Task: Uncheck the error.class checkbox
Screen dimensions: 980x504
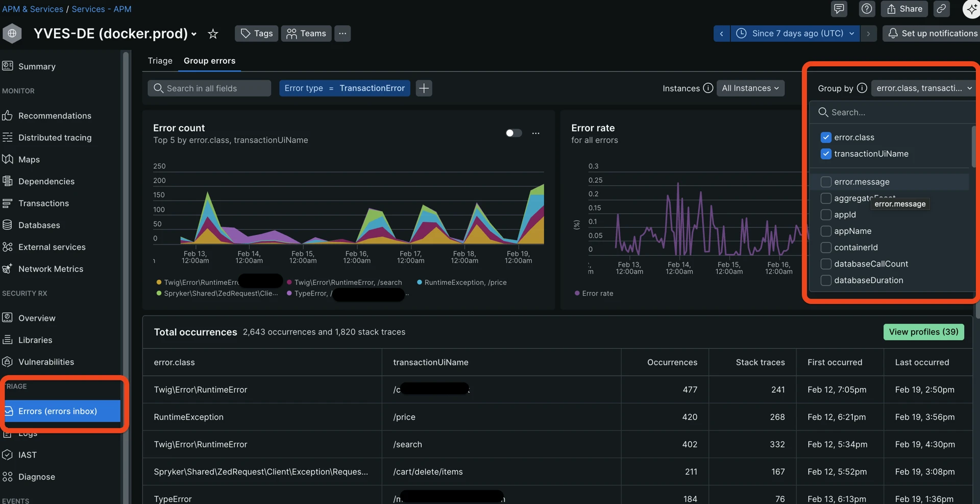Action: 826,137
